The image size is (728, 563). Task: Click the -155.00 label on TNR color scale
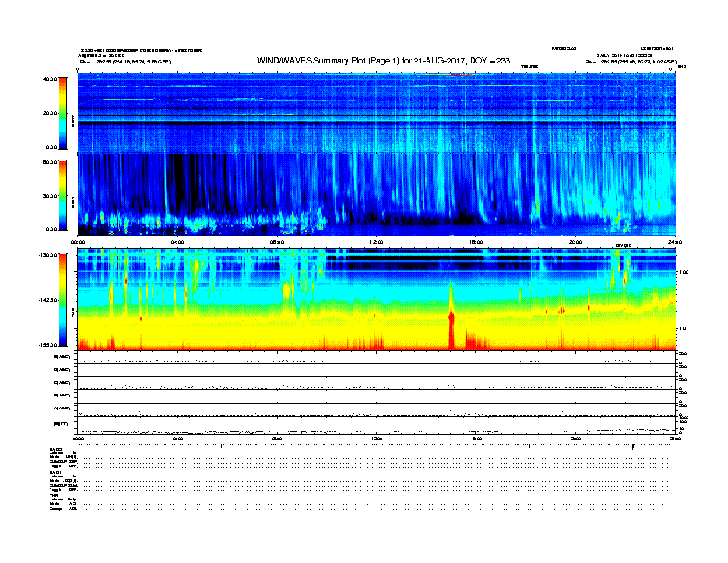tap(48, 345)
